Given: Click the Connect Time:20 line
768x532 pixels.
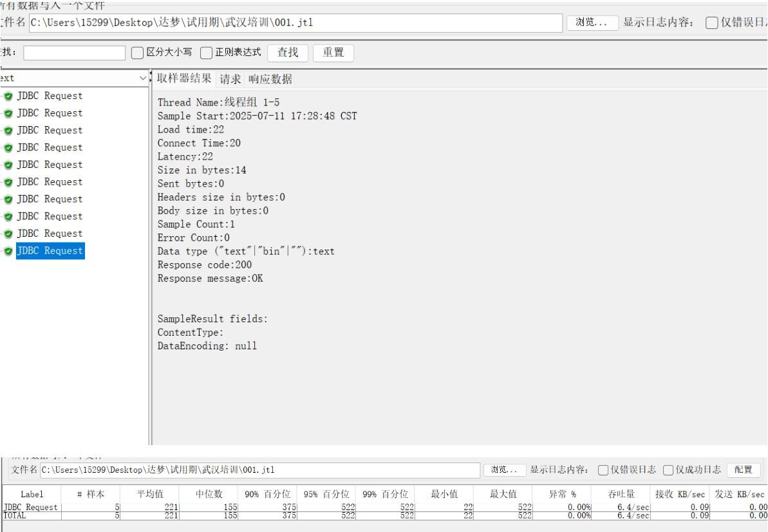Looking at the screenshot, I should click(x=199, y=143).
